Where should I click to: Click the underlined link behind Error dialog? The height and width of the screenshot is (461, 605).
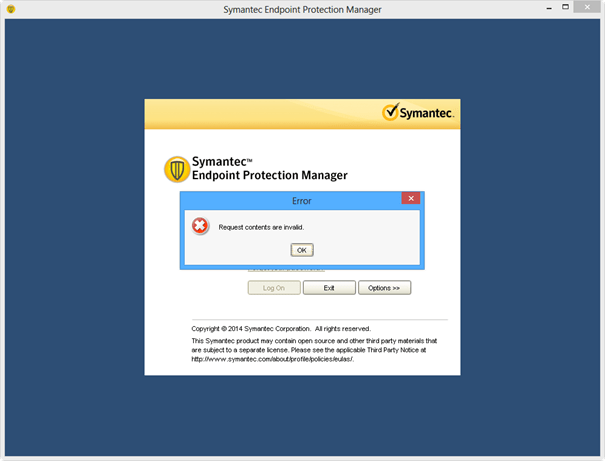point(286,270)
